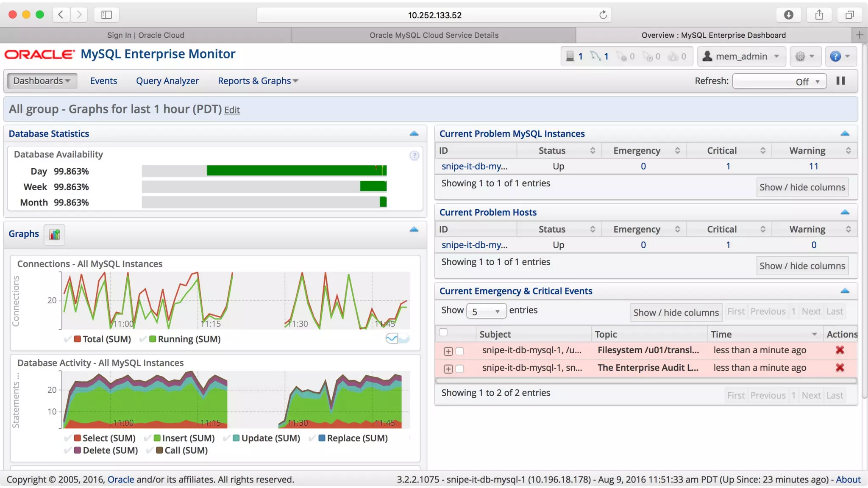Click Database Availability help icon
The image size is (868, 488).
[414, 155]
